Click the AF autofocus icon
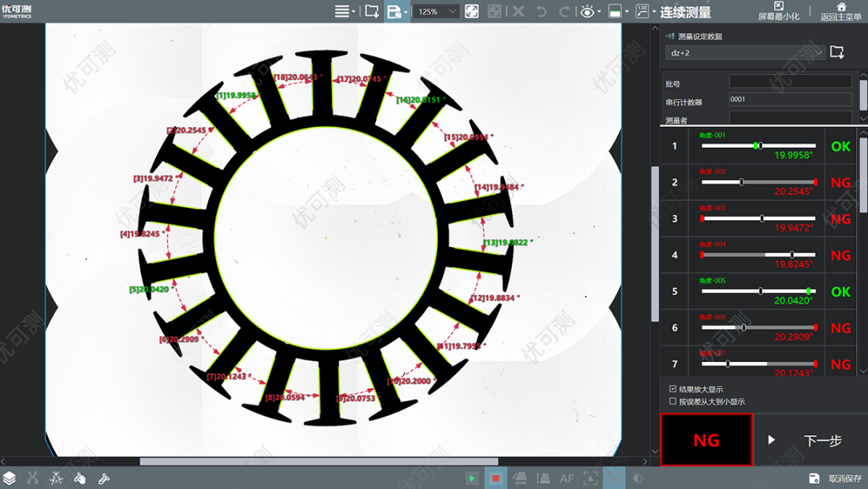The width and height of the screenshot is (868, 489). coord(567,478)
